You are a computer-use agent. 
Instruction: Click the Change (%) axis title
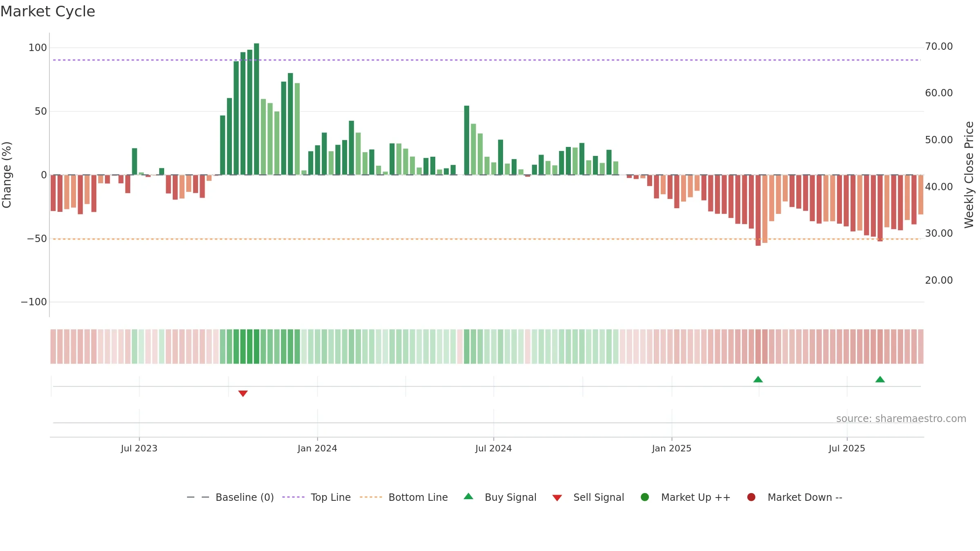(x=7, y=175)
